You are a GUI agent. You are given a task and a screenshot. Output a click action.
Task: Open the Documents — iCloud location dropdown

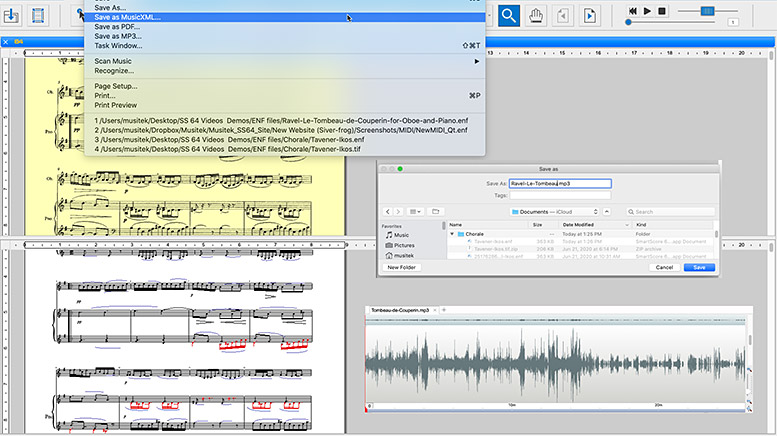555,212
